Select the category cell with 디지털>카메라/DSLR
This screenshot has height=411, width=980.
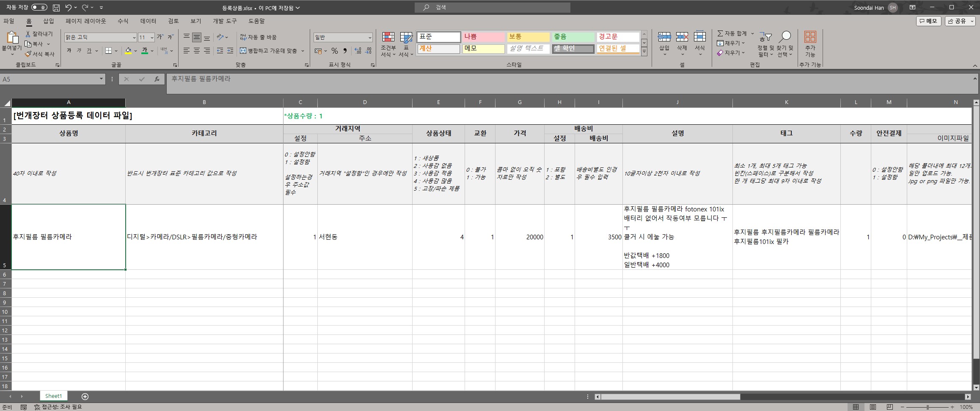[204, 237]
